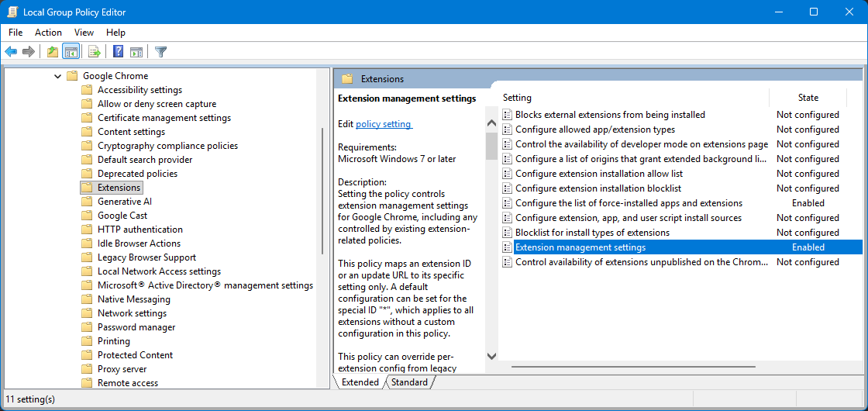Select the Extensions tree item
The height and width of the screenshot is (411, 868).
(119, 188)
